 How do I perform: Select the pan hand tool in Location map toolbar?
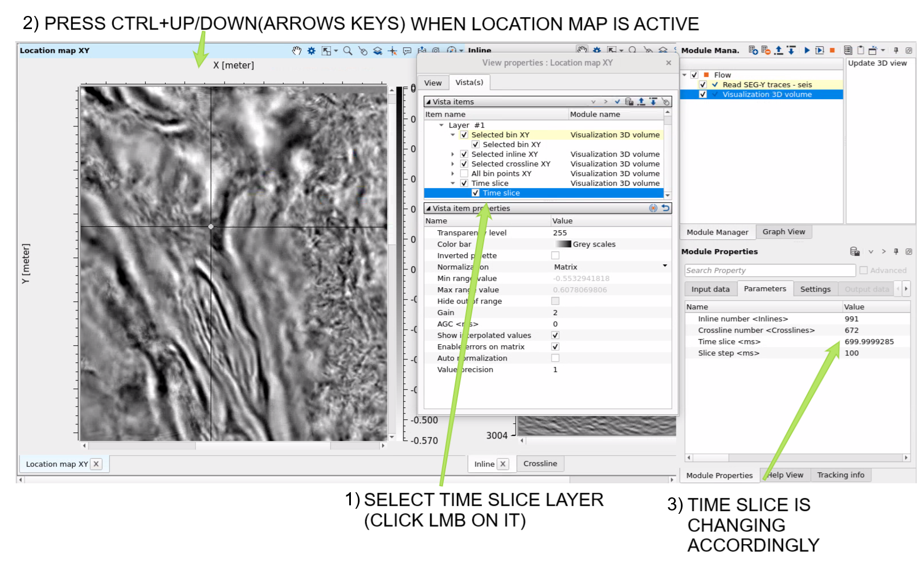[x=296, y=51]
